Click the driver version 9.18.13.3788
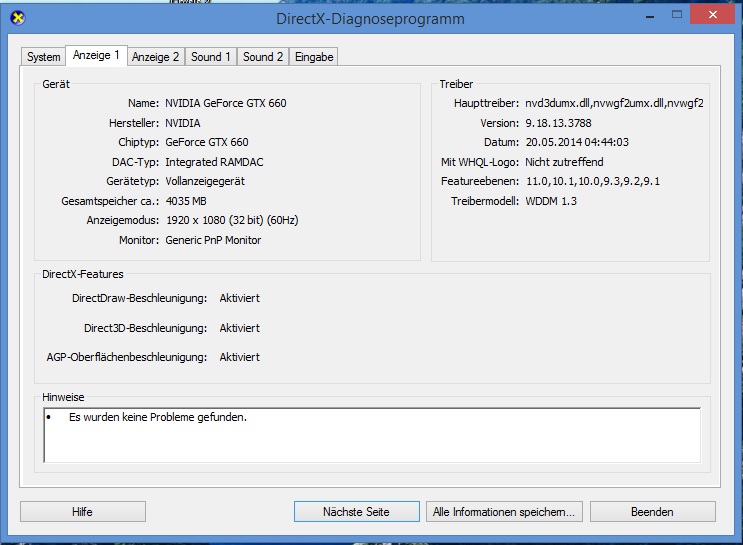 pyautogui.click(x=559, y=123)
